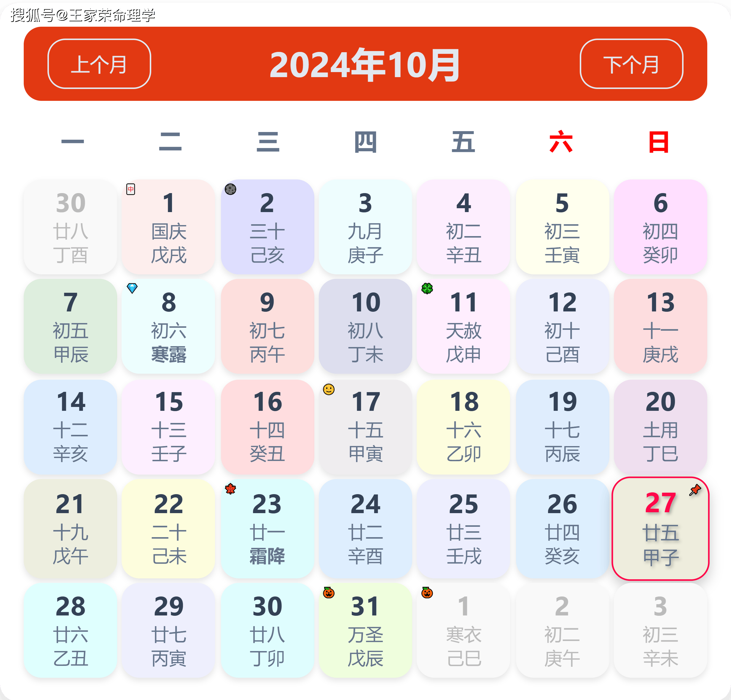Click the 五 Friday column header
The image size is (731, 700).
tap(464, 141)
